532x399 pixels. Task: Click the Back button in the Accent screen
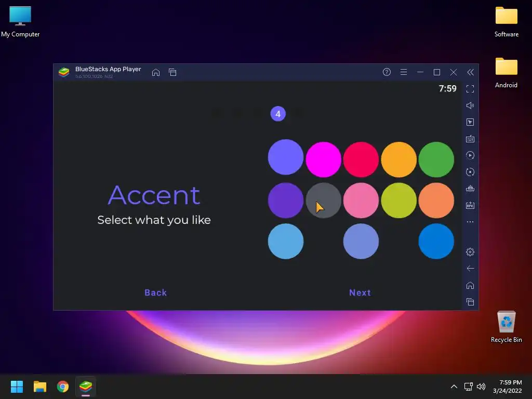click(x=155, y=292)
